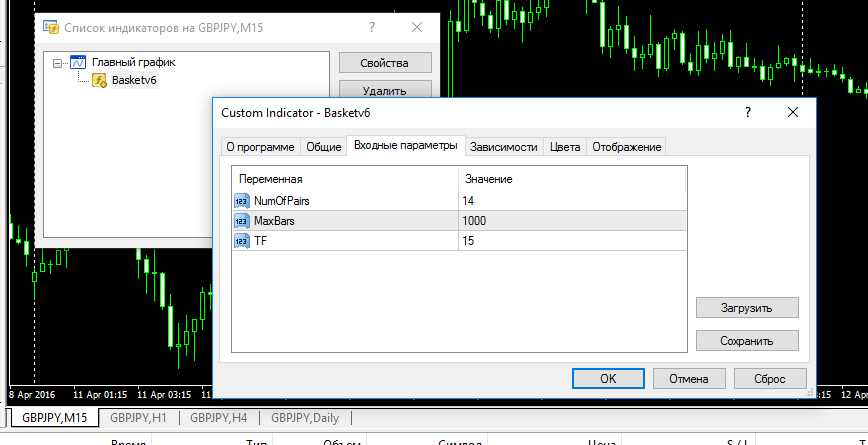The height and width of the screenshot is (445, 868).
Task: Click the Сохранить button
Action: tap(747, 341)
